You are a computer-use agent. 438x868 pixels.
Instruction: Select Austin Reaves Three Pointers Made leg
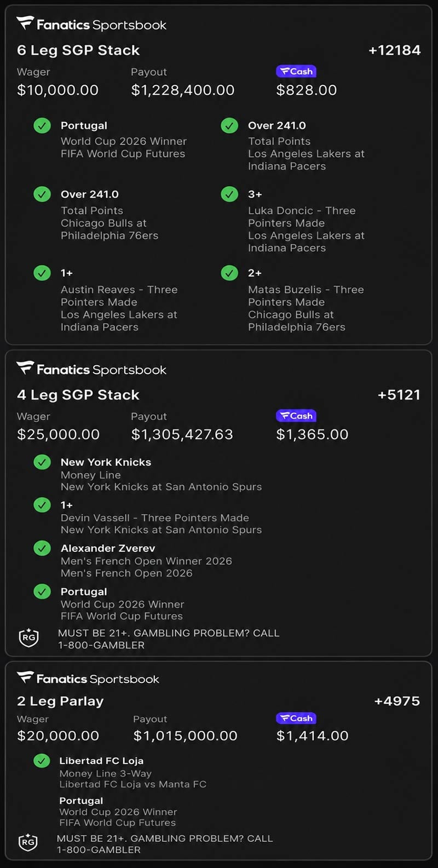(x=119, y=300)
